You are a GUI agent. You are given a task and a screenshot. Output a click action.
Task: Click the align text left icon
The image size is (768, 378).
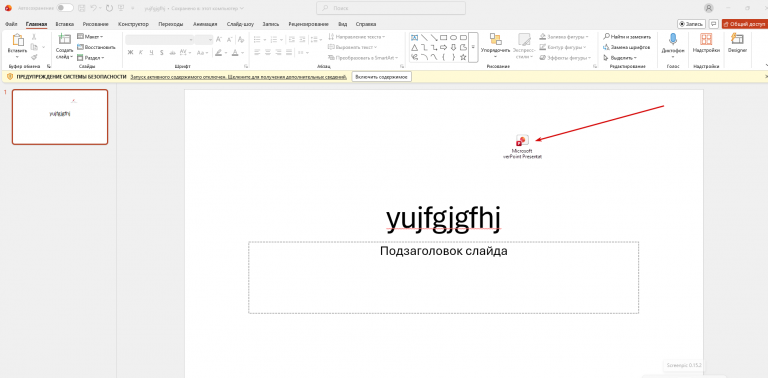pos(257,52)
